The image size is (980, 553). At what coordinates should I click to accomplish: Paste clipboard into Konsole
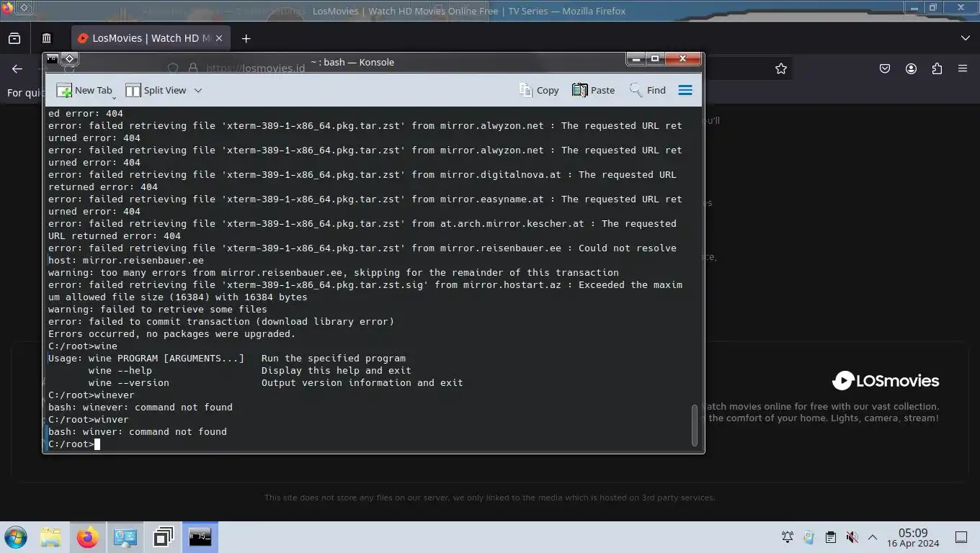594,90
